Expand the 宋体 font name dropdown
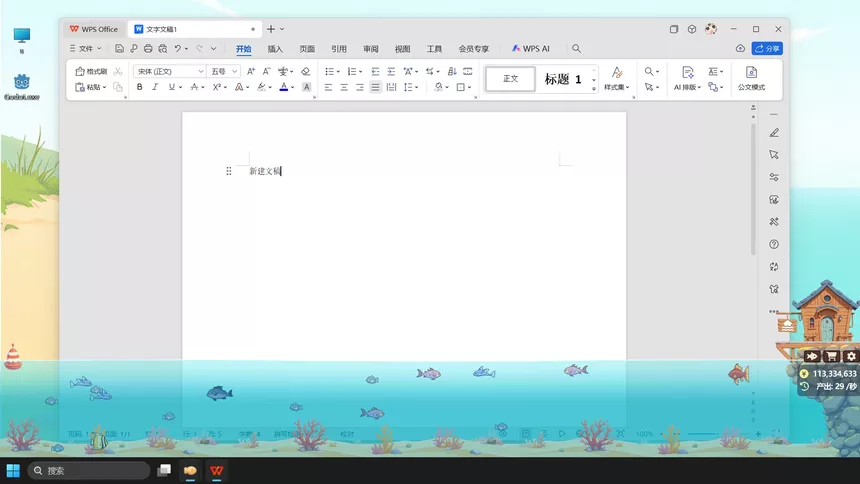The width and height of the screenshot is (860, 484). point(201,71)
